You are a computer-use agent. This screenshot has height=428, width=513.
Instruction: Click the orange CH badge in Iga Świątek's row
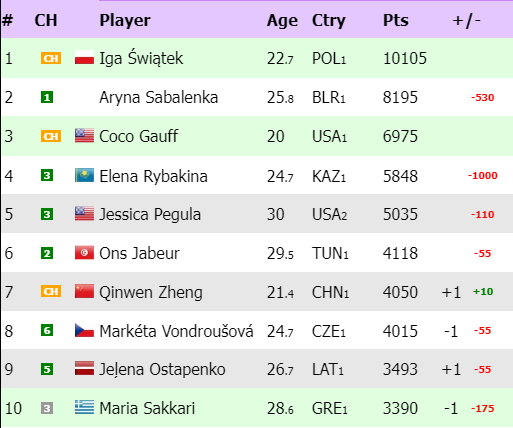[x=51, y=58]
